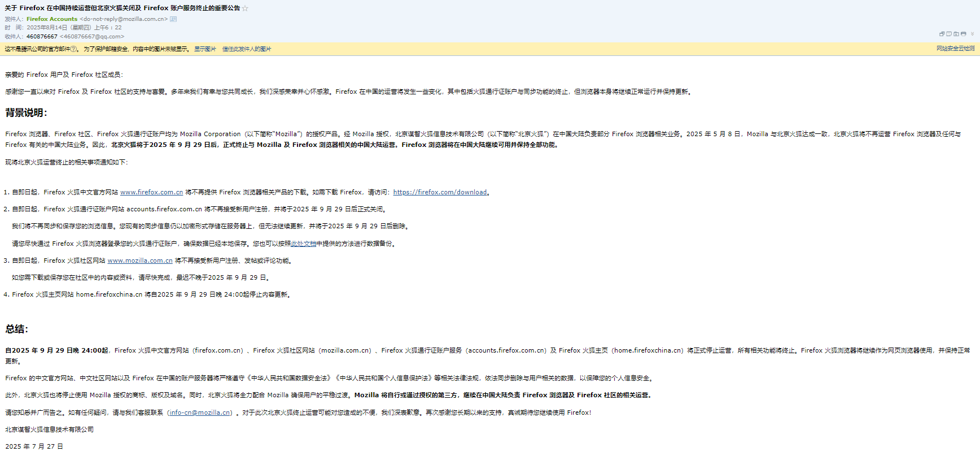Expand the double-chevron header toggle

(x=972, y=34)
